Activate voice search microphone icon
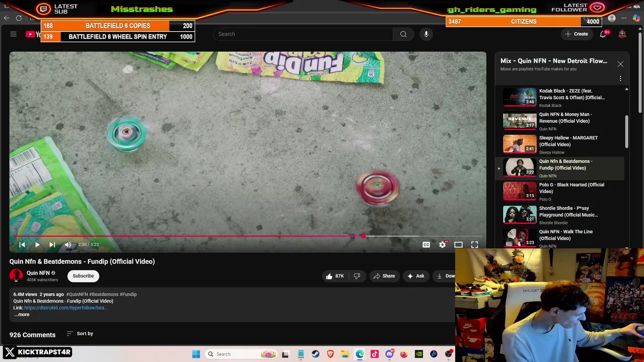 coord(426,34)
